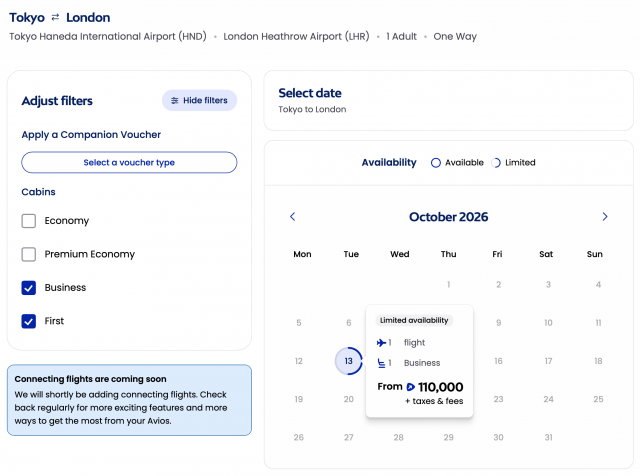Click the One Way trip type text
The width and height of the screenshot is (640, 476).
(455, 37)
